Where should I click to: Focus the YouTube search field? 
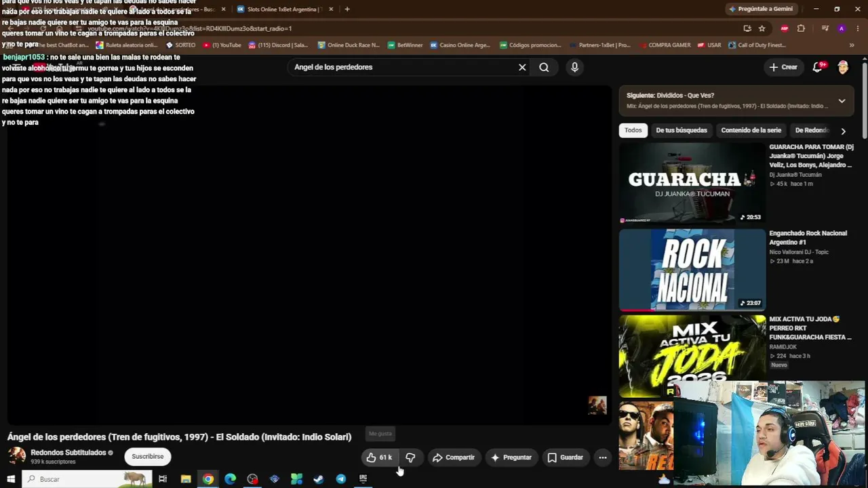tap(403, 67)
